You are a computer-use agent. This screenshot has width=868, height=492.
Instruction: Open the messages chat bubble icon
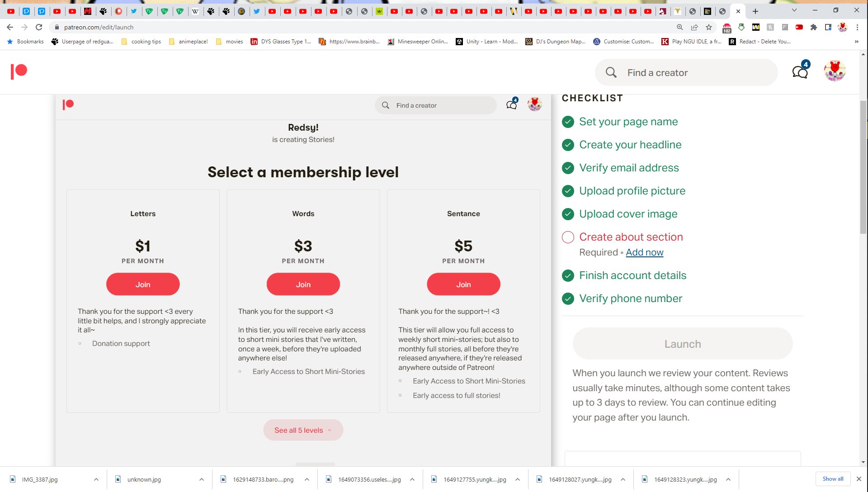800,72
